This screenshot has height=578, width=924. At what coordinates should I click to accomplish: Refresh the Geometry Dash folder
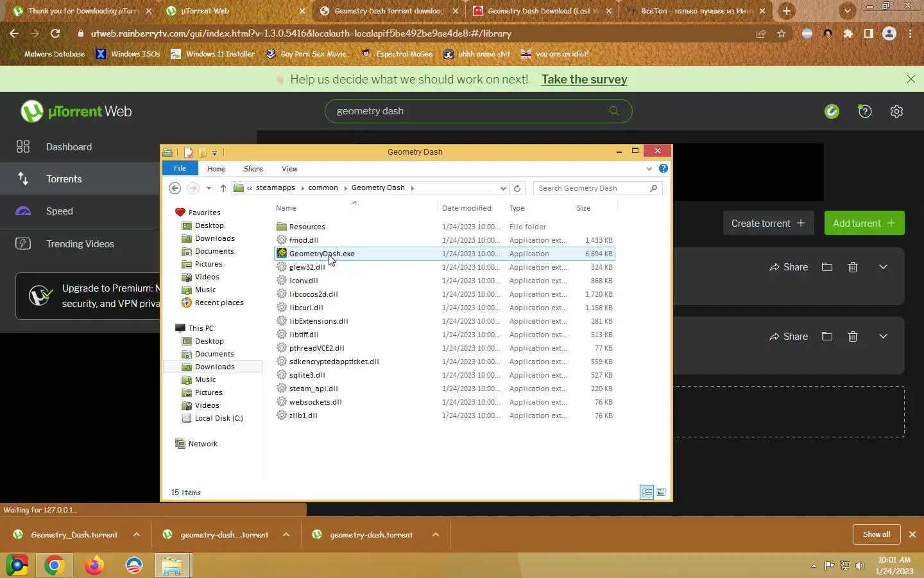point(517,188)
